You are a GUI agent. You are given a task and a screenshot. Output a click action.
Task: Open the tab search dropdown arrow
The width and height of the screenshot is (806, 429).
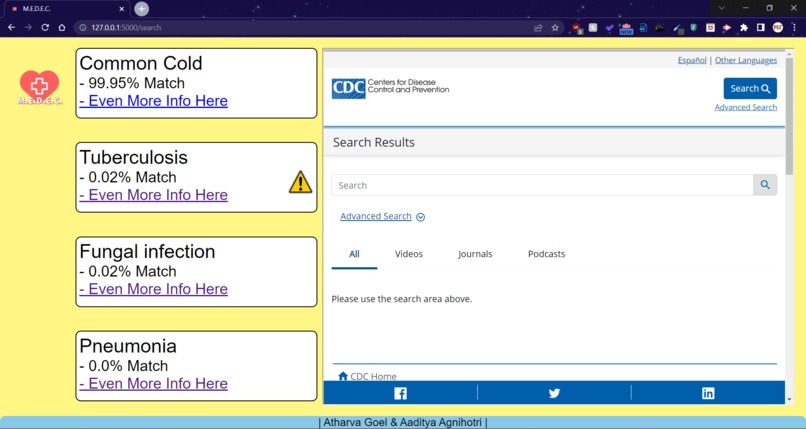pos(722,8)
